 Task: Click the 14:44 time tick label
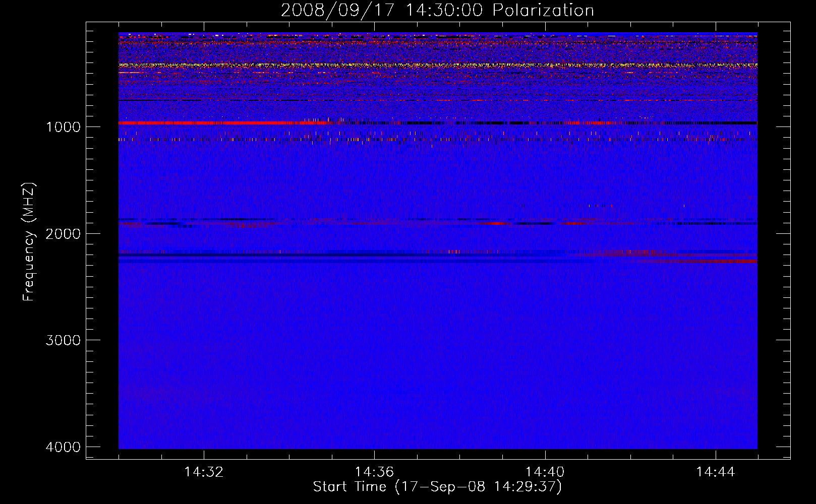(716, 472)
